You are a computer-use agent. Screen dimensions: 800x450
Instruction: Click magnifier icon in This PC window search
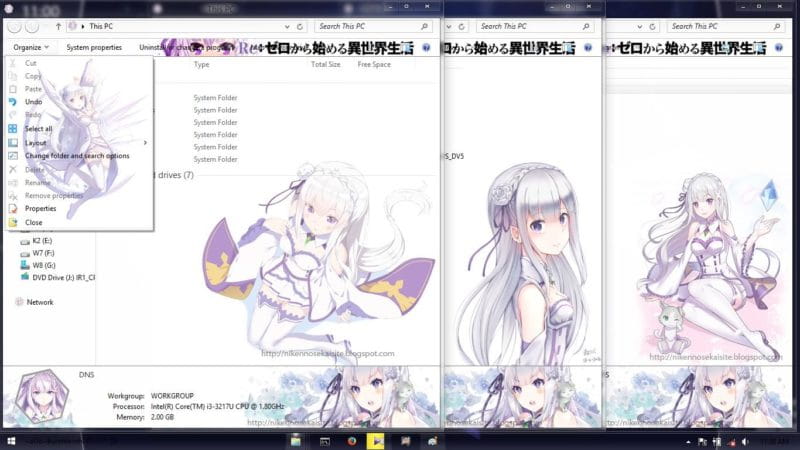coord(424,27)
